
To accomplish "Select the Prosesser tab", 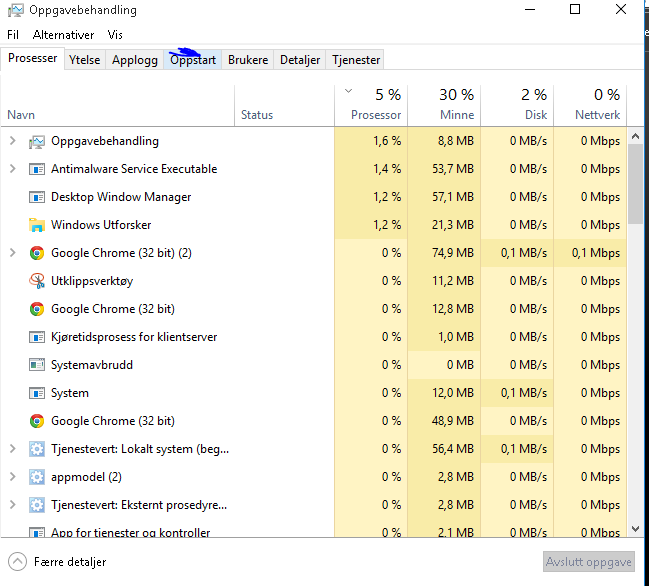I will click(x=33, y=58).
